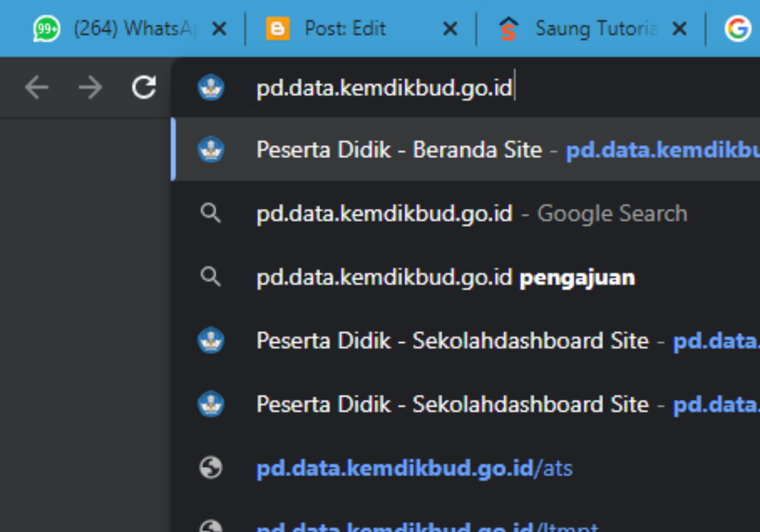Click the search icon beside Google Search suggestion

click(210, 213)
